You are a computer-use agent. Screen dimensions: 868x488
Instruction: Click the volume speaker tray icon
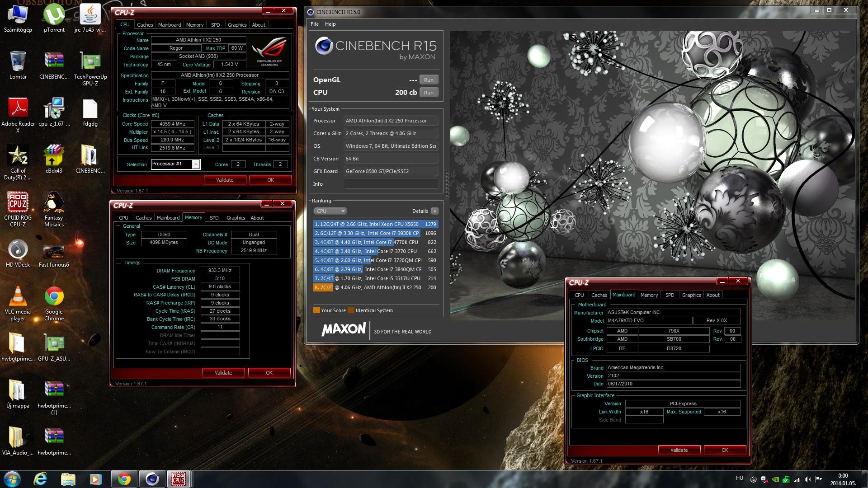pos(807,479)
